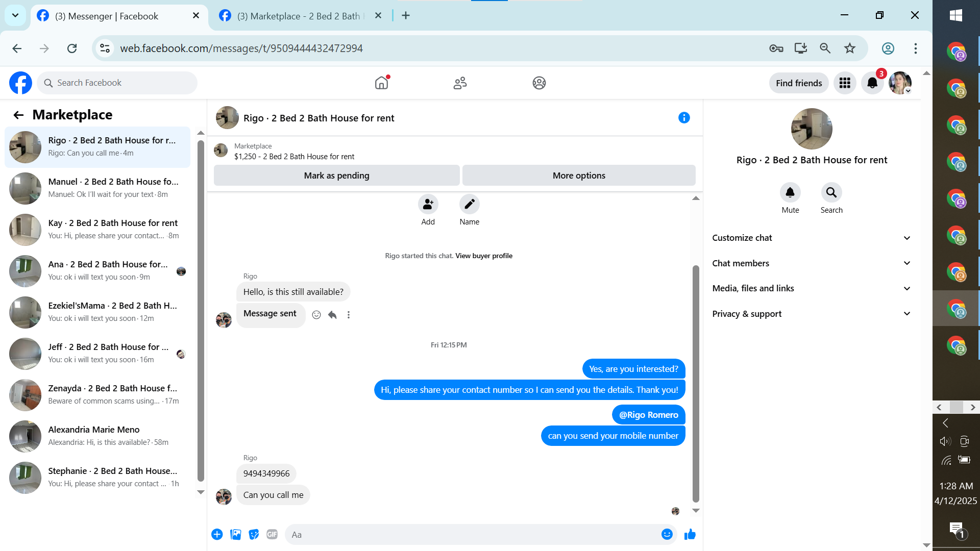Open View buyer profile link
The height and width of the screenshot is (551, 980).
[484, 256]
